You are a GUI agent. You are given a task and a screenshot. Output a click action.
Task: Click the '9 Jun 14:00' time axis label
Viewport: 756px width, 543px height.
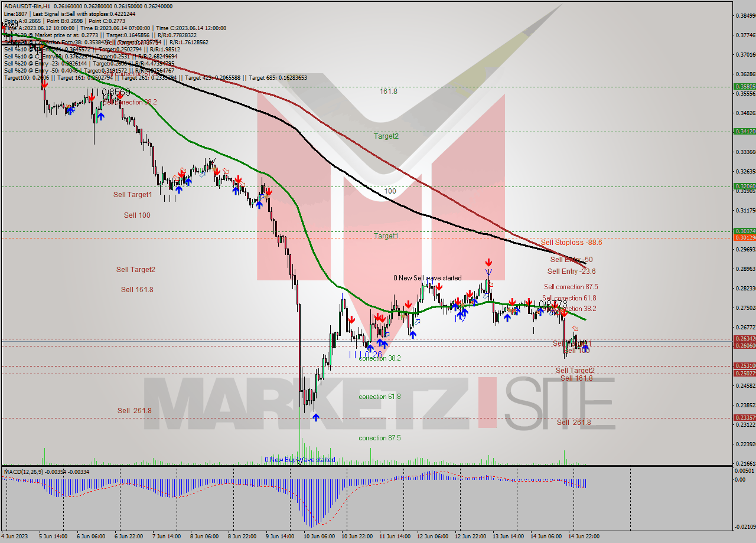click(280, 537)
